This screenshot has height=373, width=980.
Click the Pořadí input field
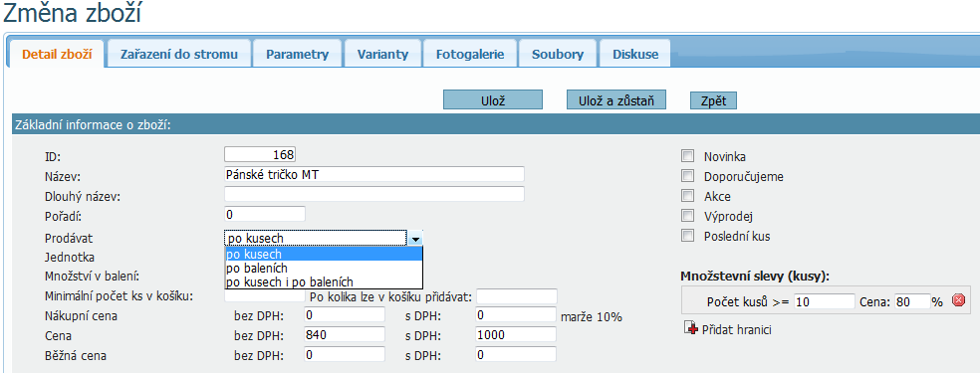[264, 214]
